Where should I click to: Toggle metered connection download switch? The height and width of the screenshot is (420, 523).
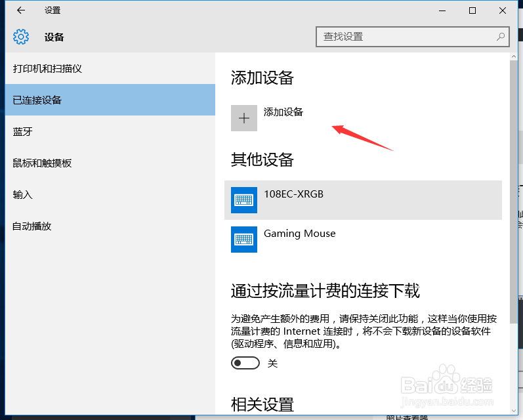(245, 363)
